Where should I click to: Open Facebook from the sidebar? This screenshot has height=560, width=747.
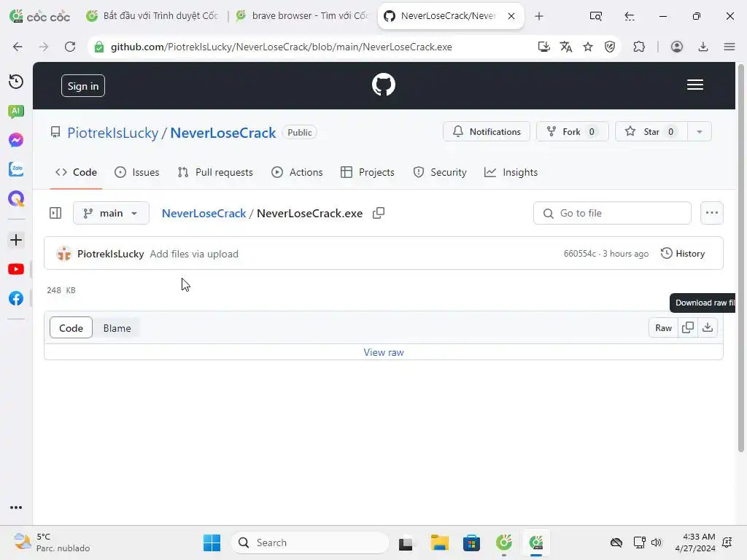click(16, 298)
